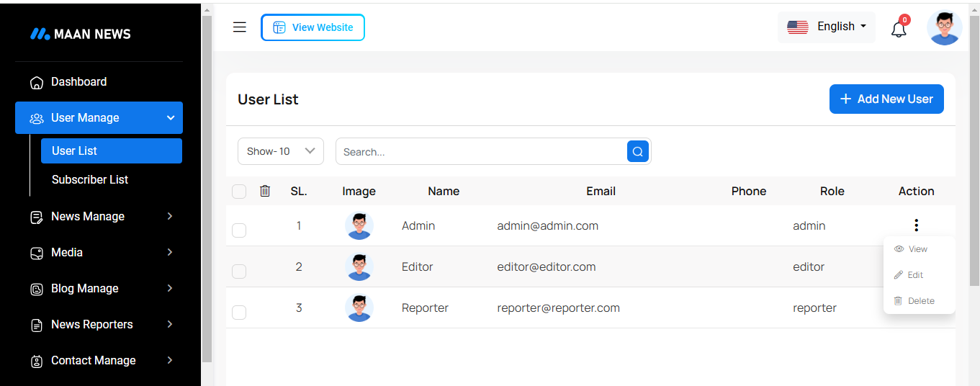
Task: Click the Maan News logo
Action: pos(81,34)
